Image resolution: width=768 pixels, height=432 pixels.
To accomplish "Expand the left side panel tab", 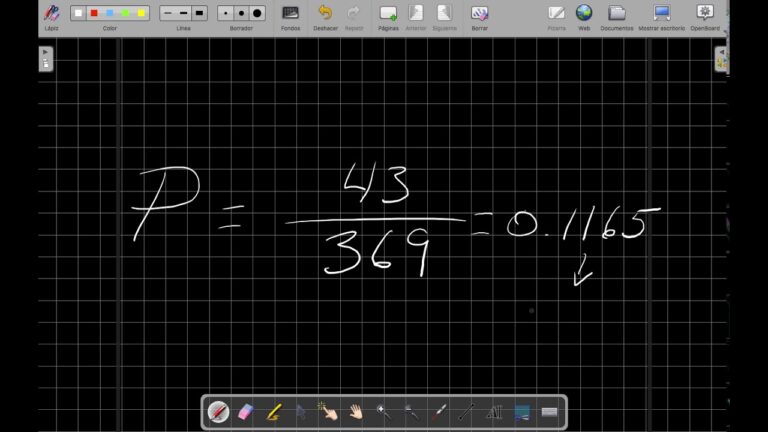I will tap(46, 59).
